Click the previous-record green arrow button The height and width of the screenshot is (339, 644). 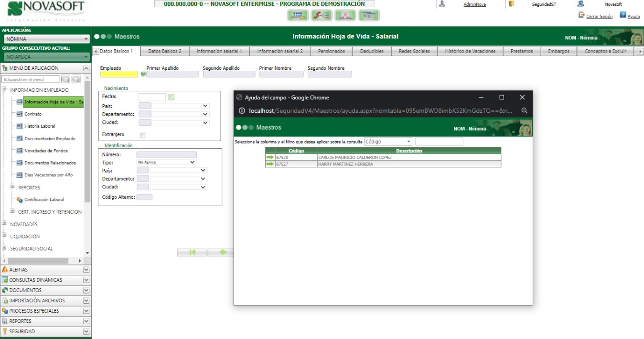point(221,252)
